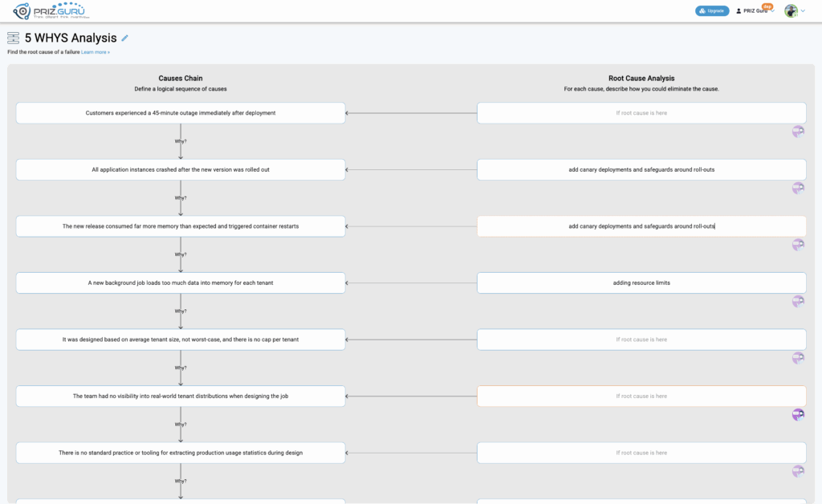Select cause 'The new release consumed far more memory'

[181, 226]
